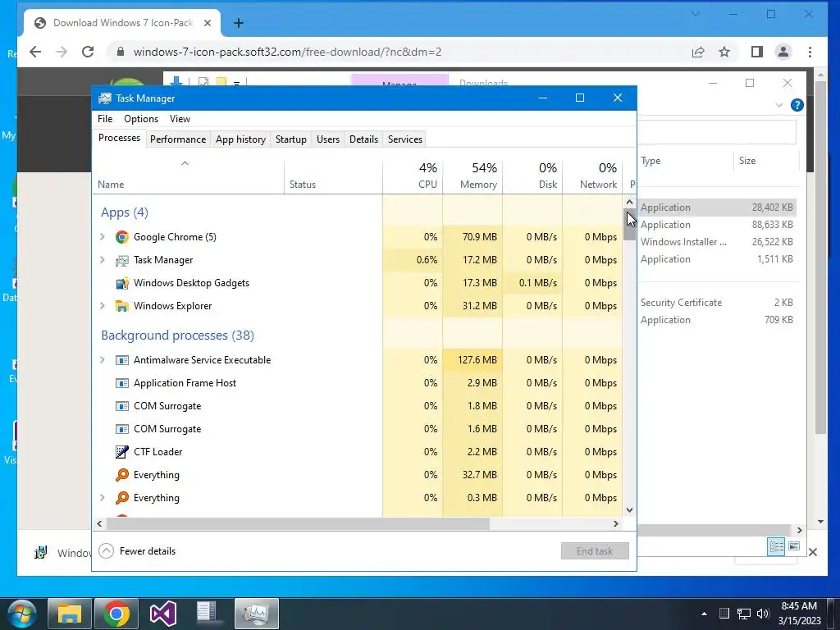Open Visual Studio from the taskbar
840x630 pixels.
(163, 614)
